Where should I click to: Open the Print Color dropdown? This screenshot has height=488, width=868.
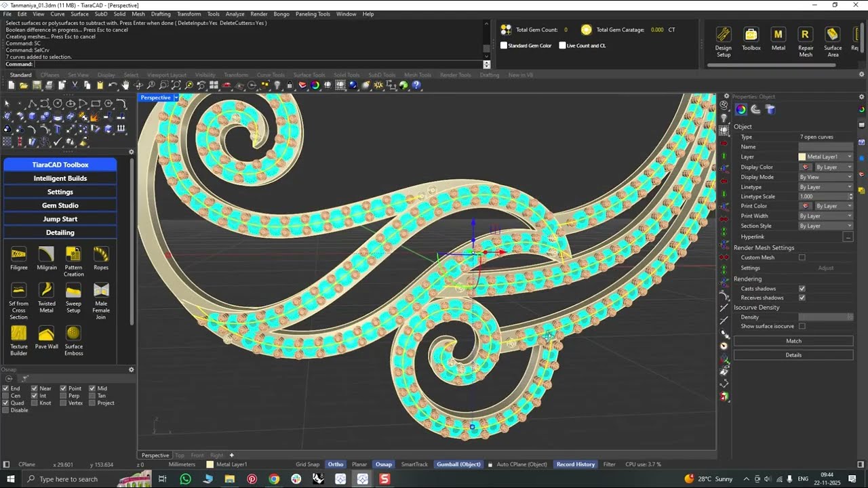[826, 206]
